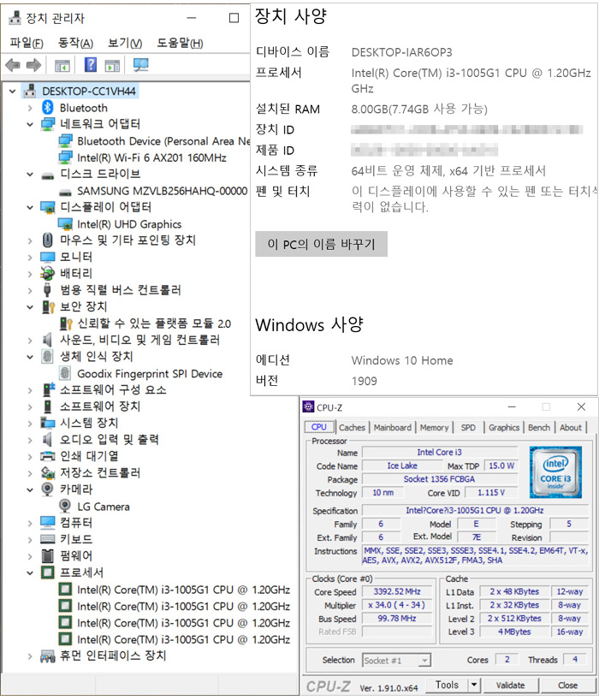Image resolution: width=599 pixels, height=700 pixels.
Task: Click the show/hide console tree toolbar icon
Action: click(62, 66)
